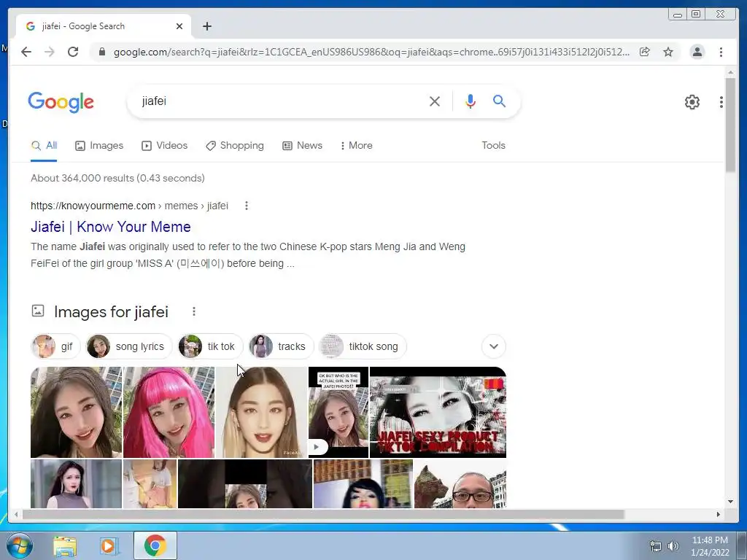
Task: Reload the page with the refresh icon
Action: 73,52
